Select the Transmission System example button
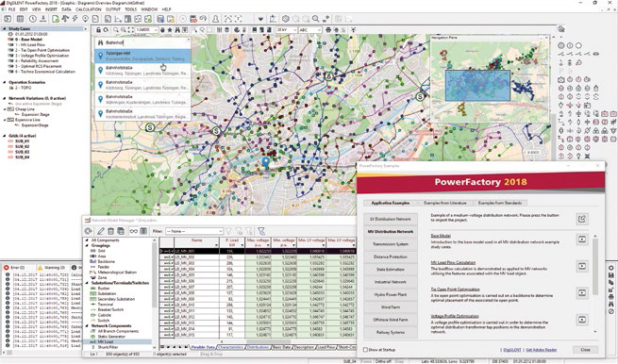 [x=391, y=244]
